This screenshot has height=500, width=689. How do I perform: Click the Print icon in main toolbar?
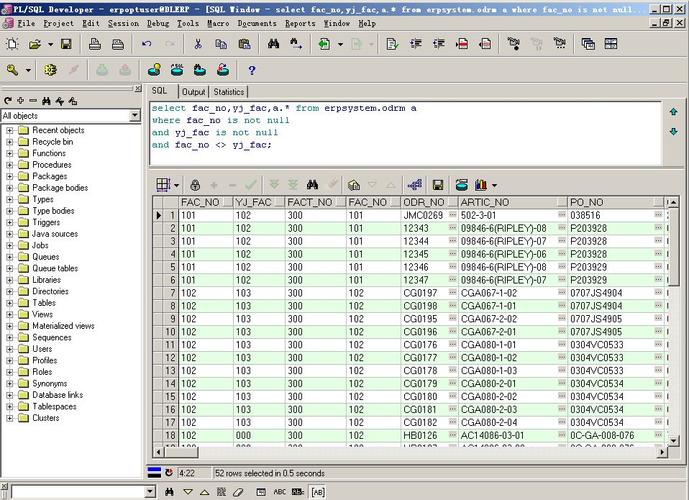(x=95, y=44)
